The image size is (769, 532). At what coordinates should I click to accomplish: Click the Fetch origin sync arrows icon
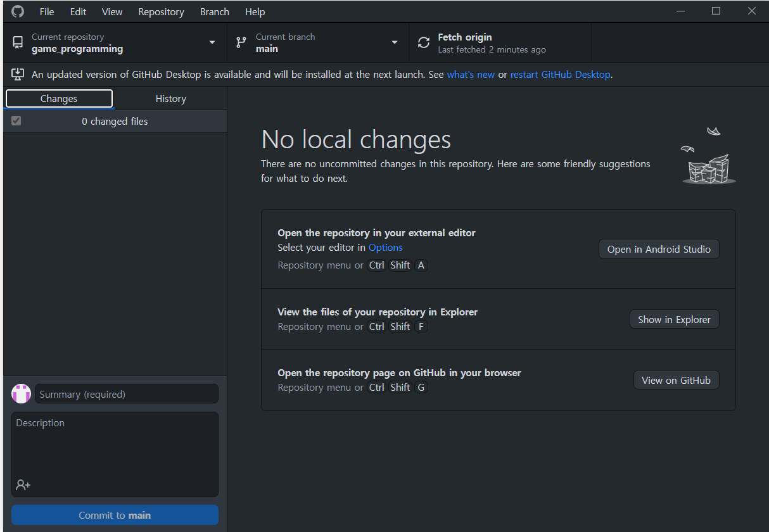(x=424, y=42)
